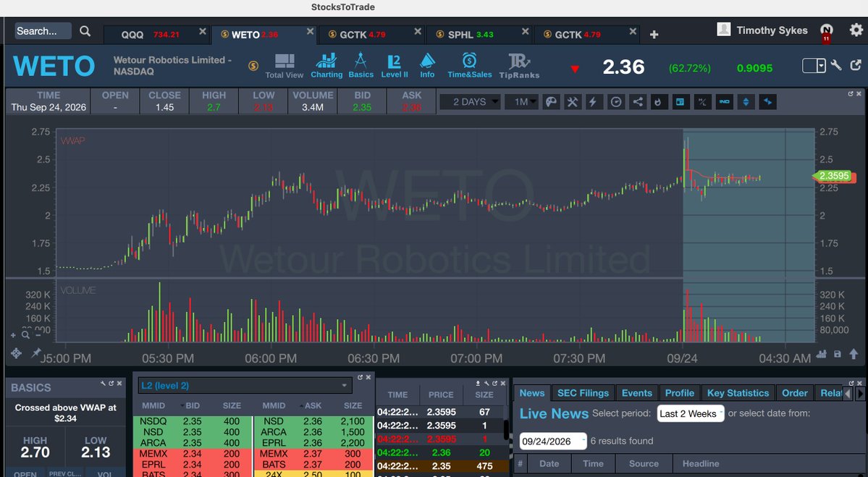Close the SPHL tab
Image resolution: width=868 pixels, height=477 pixels.
[525, 32]
